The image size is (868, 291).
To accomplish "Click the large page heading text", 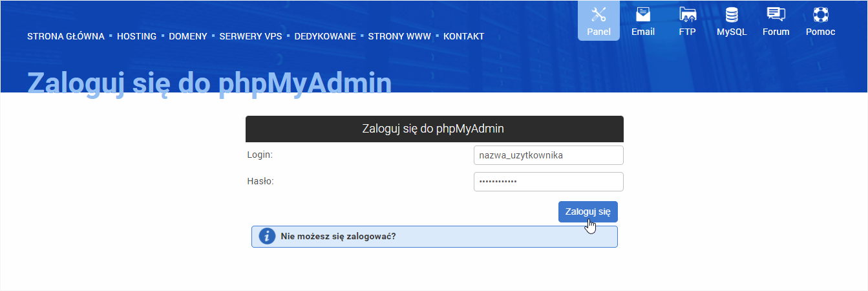I will tap(209, 83).
